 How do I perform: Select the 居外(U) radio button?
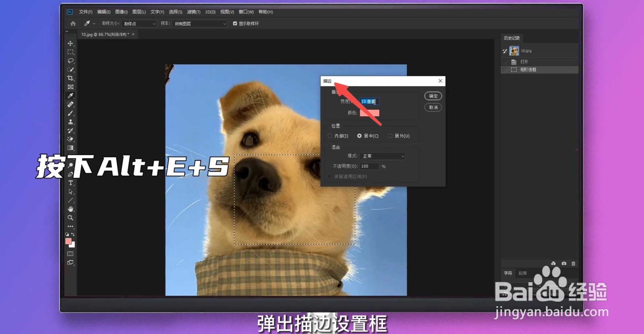pos(390,136)
